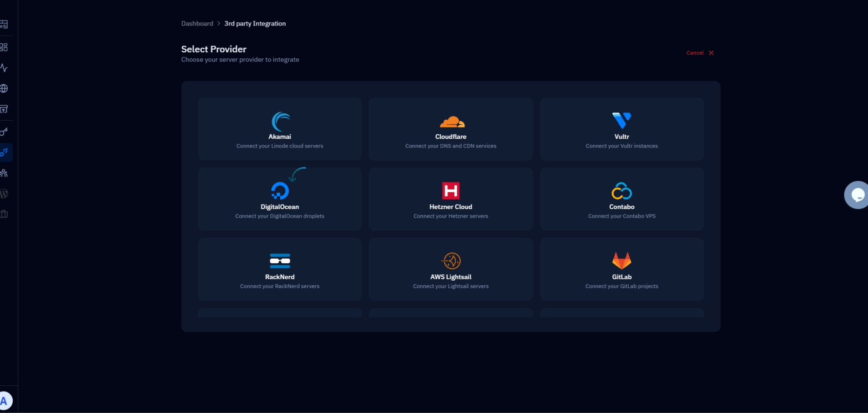Click the GitLab fox logo
This screenshot has width=868, height=413.
(621, 260)
